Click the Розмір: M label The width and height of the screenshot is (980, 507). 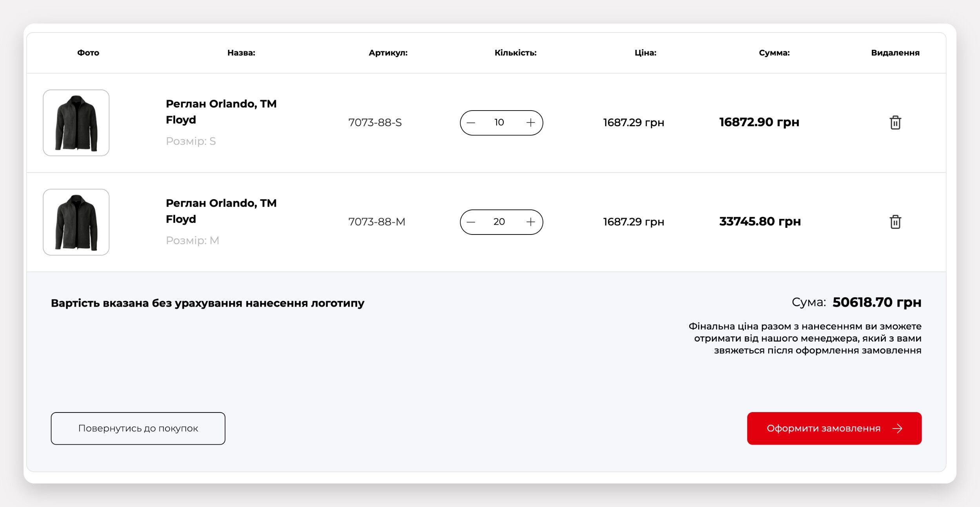click(x=192, y=240)
